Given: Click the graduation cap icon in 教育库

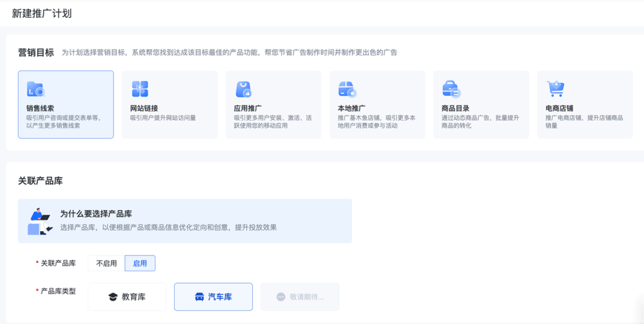Looking at the screenshot, I should tap(113, 297).
